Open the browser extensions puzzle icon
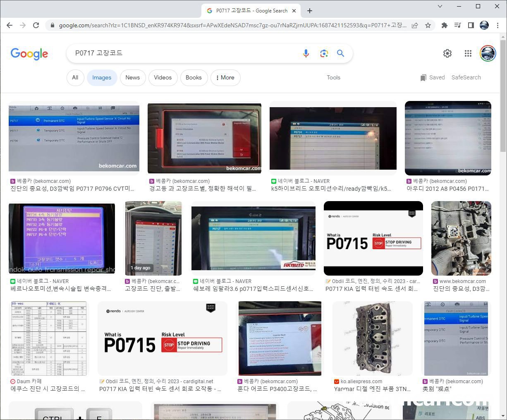The height and width of the screenshot is (420, 507). tap(444, 25)
